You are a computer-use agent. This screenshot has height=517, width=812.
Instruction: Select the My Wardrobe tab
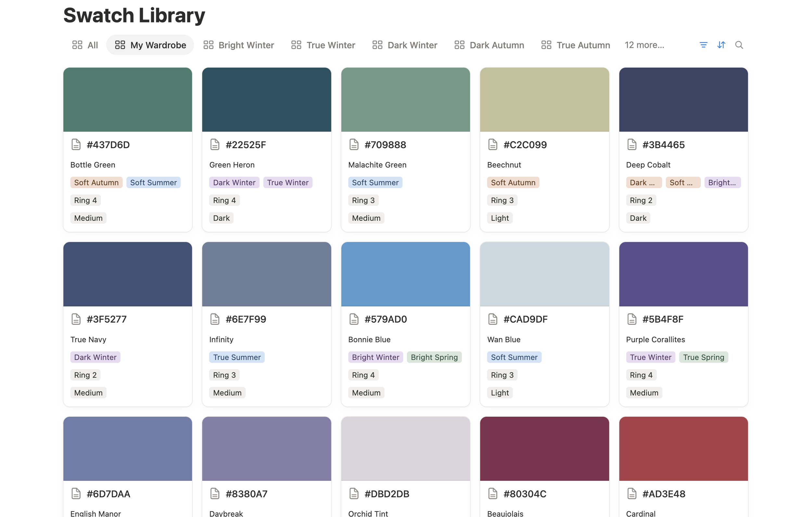pos(150,45)
